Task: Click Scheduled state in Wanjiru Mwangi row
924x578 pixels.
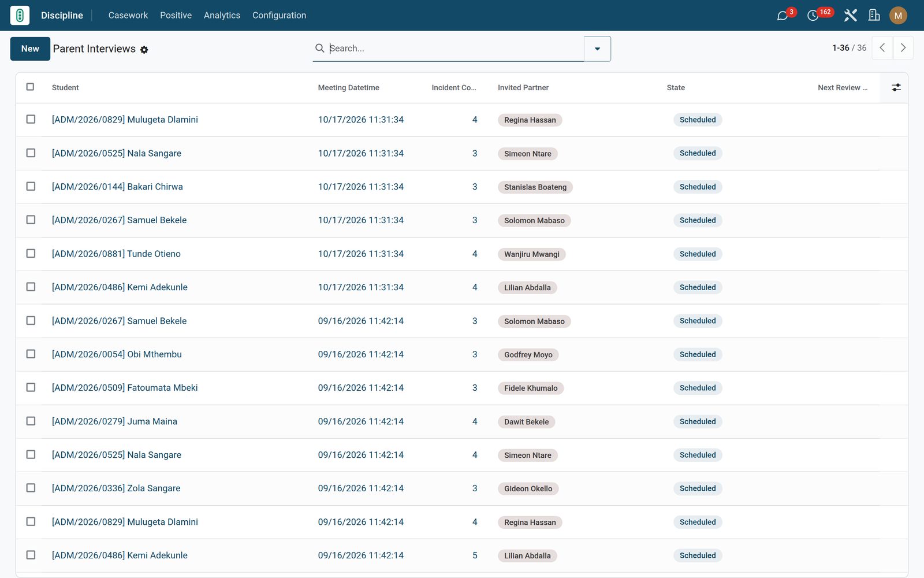Action: pyautogui.click(x=698, y=254)
